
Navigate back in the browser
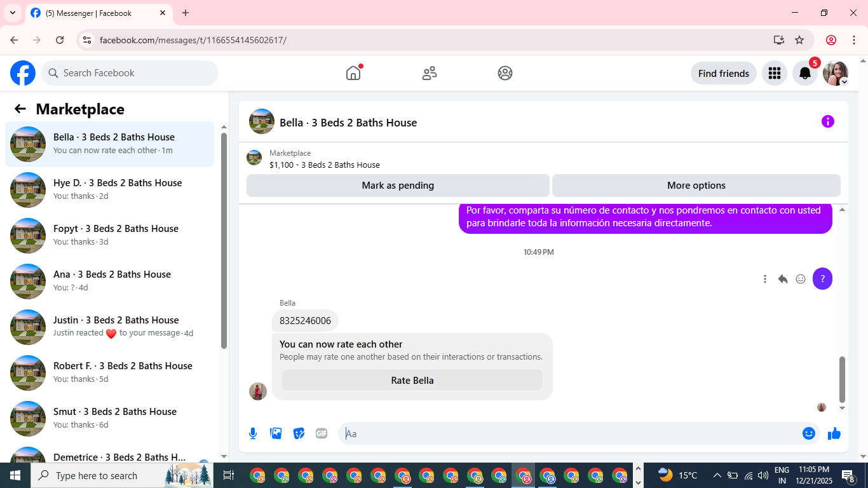(14, 40)
